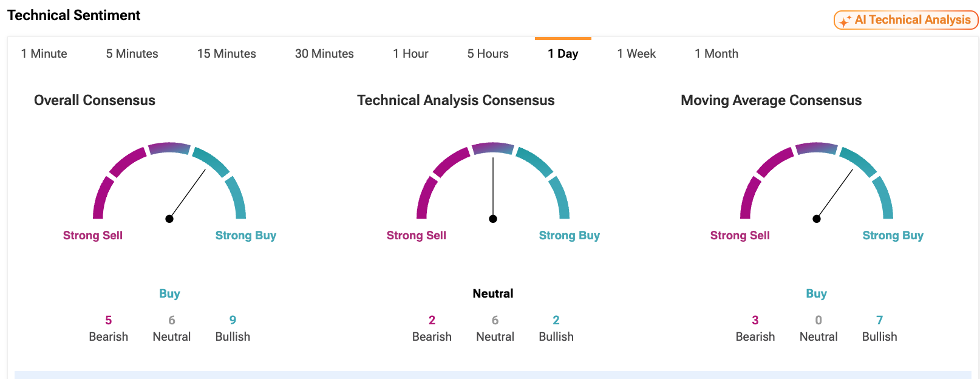Open the 1 Month timeframe tab
Screen dimensions: 980x379
click(716, 53)
